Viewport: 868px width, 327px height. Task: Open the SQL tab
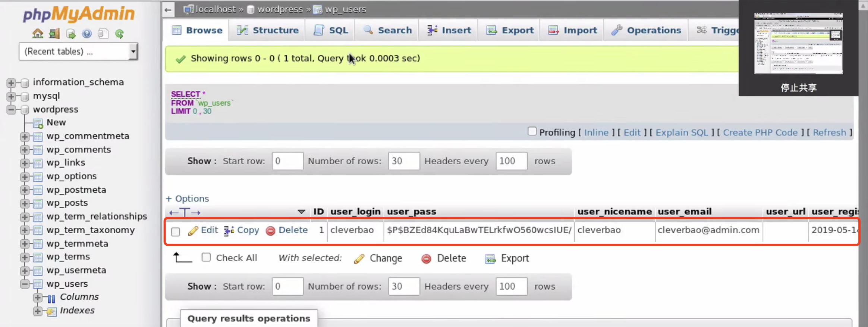(331, 30)
